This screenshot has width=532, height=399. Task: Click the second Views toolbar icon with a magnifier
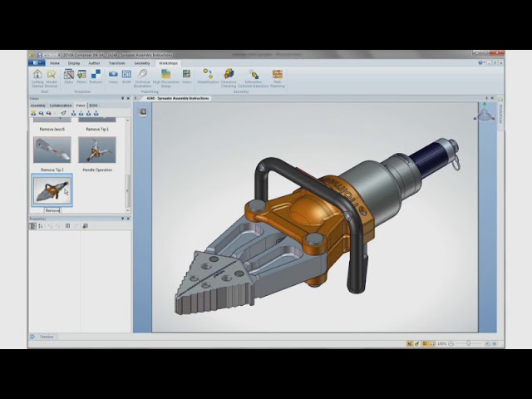pyautogui.click(x=41, y=113)
